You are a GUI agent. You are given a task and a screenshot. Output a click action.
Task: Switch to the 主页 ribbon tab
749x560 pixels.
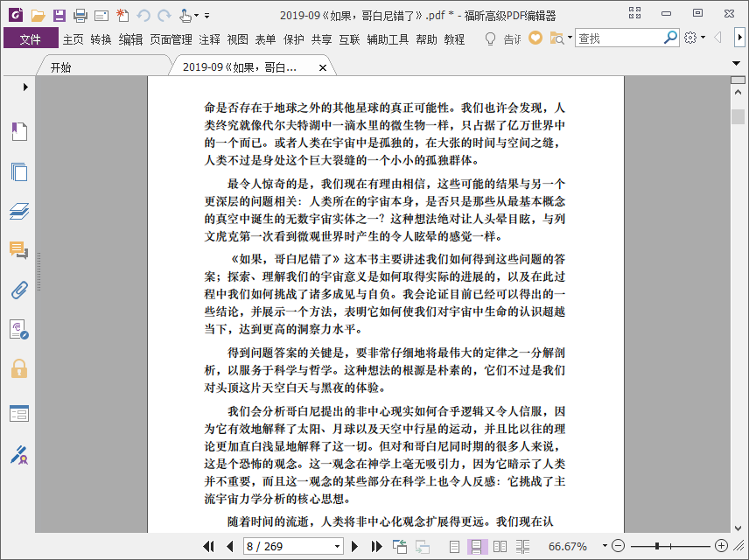point(73,39)
